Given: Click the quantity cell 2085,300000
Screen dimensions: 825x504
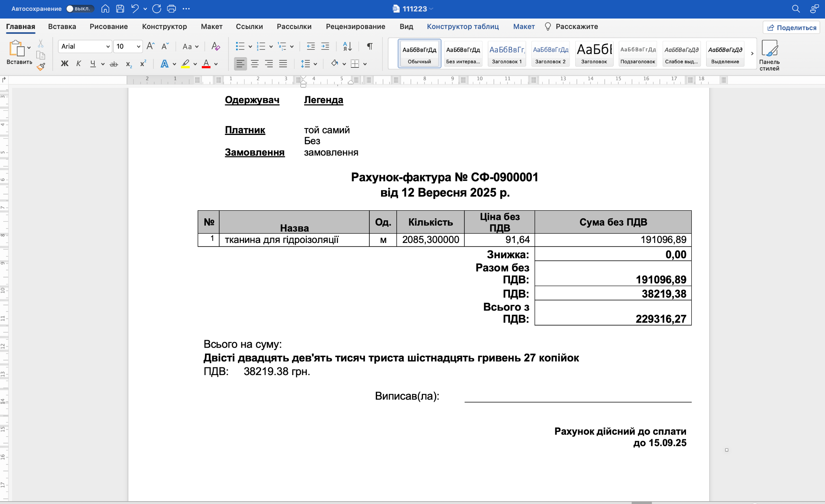Looking at the screenshot, I should coord(430,240).
